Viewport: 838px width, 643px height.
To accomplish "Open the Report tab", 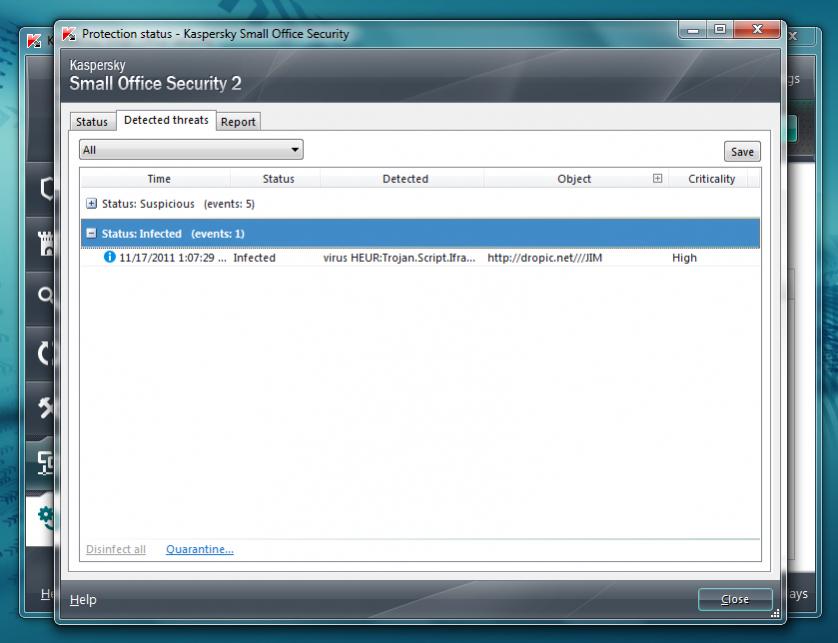I will (x=238, y=122).
